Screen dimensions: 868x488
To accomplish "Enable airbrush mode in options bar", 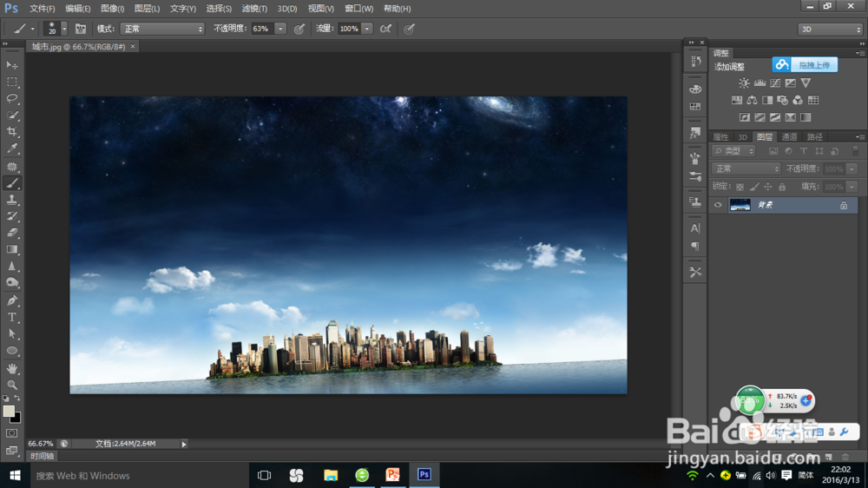I will 386,29.
